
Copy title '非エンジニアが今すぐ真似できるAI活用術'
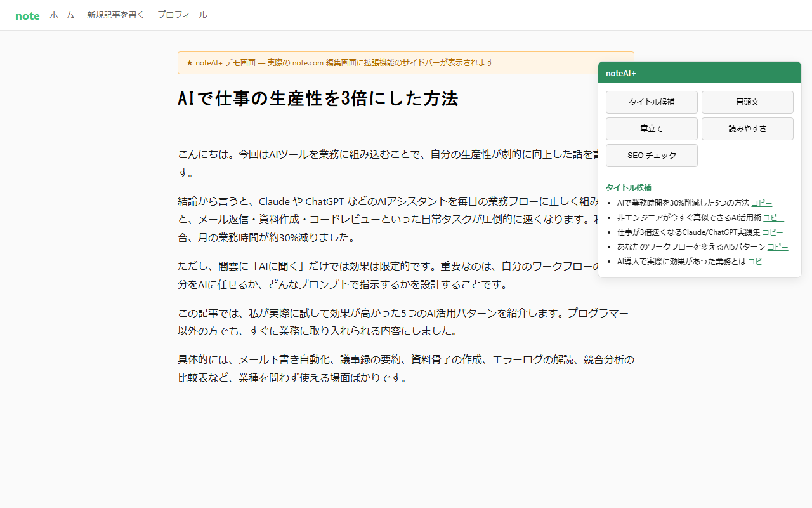click(x=773, y=218)
